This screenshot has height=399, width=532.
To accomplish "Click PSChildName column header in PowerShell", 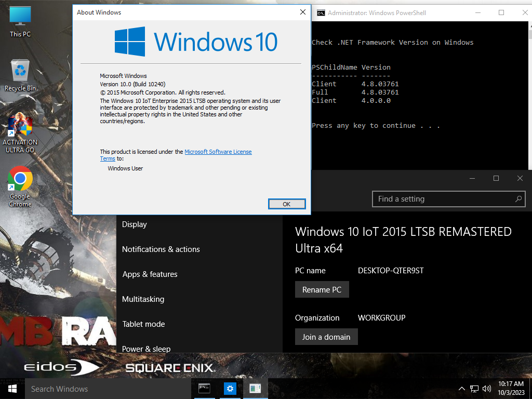I will [334, 67].
